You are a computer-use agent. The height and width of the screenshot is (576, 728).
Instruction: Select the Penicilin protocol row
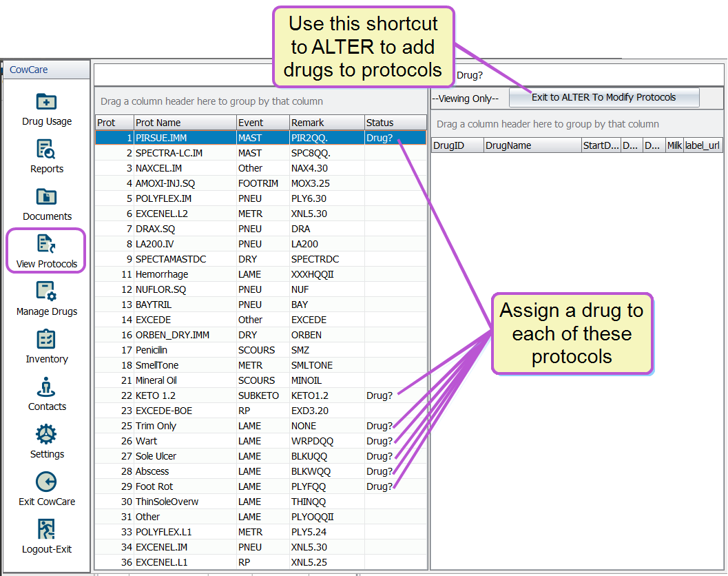click(x=260, y=350)
